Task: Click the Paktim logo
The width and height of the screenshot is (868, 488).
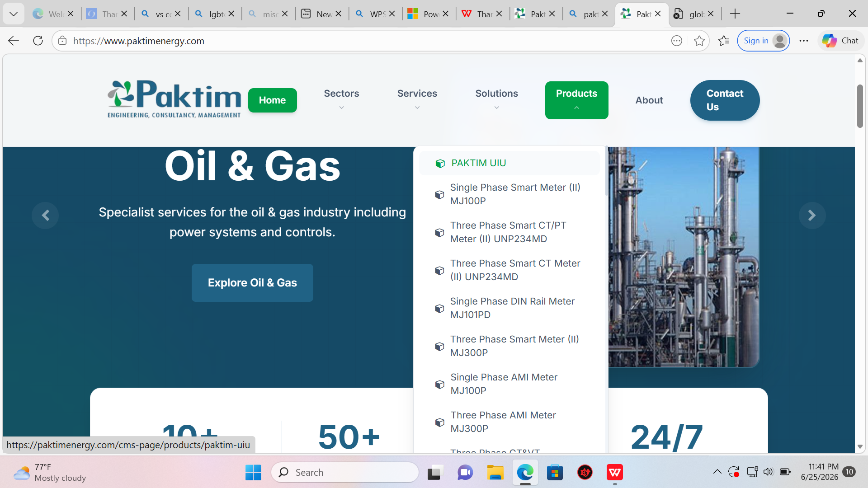Action: coord(174,99)
